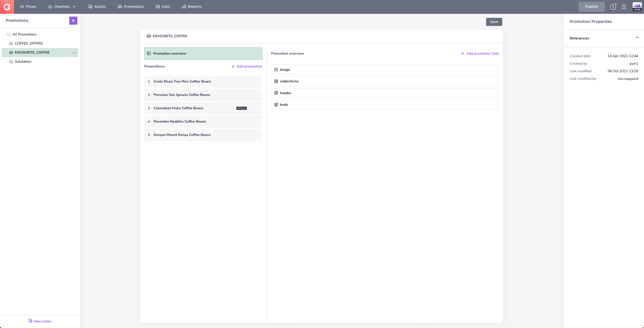
Task: Open the body promotion field
Action: (x=384, y=105)
